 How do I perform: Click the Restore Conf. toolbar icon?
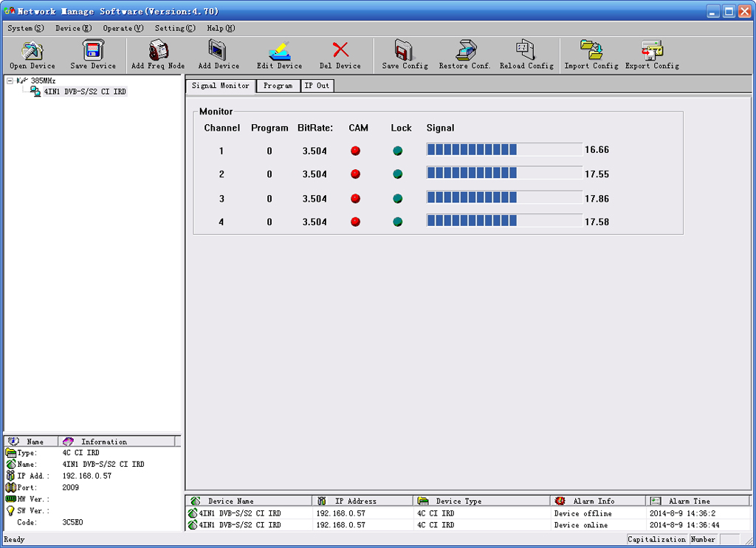point(465,50)
